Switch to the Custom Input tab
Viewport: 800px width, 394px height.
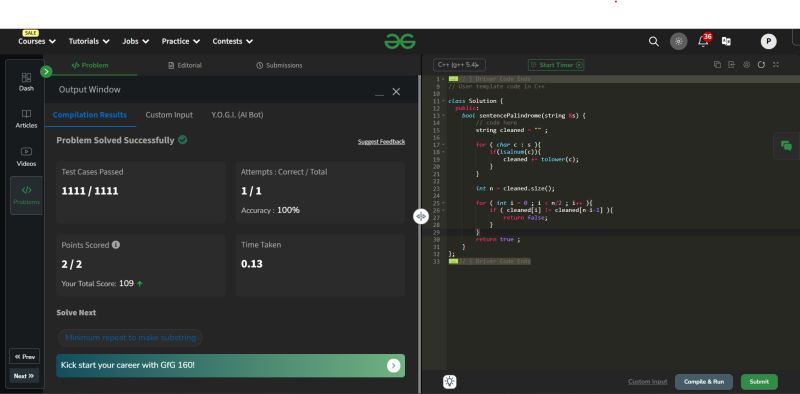click(x=169, y=115)
